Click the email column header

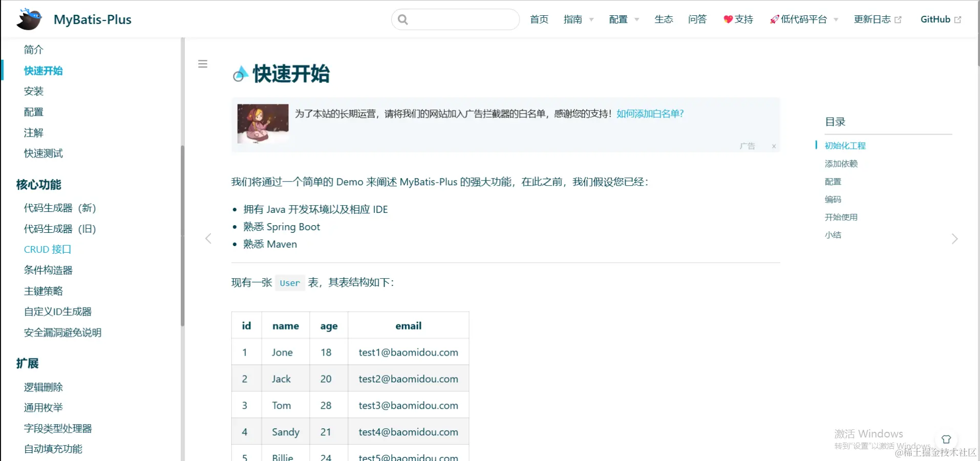pyautogui.click(x=409, y=326)
